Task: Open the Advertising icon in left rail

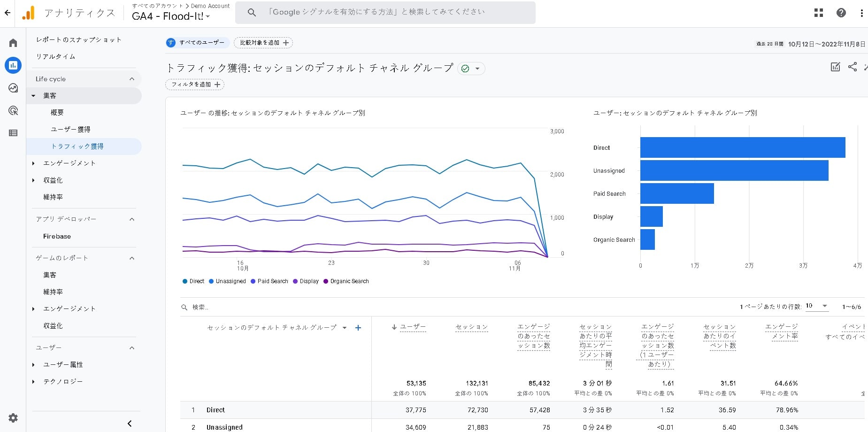Action: coord(13,111)
